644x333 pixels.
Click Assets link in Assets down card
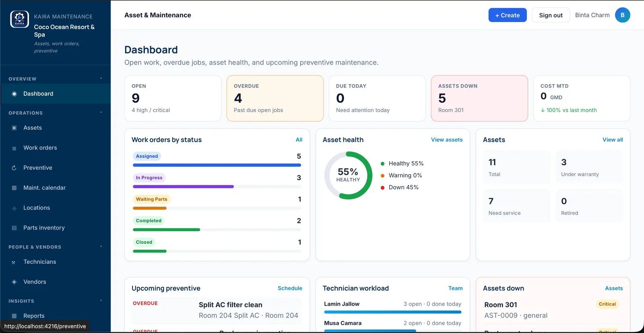pos(614,288)
